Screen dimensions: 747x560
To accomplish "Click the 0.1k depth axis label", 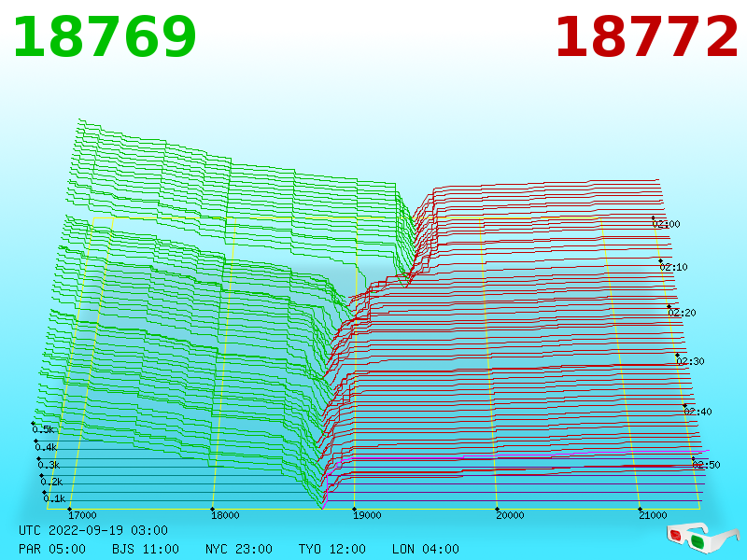I will click(x=55, y=498).
